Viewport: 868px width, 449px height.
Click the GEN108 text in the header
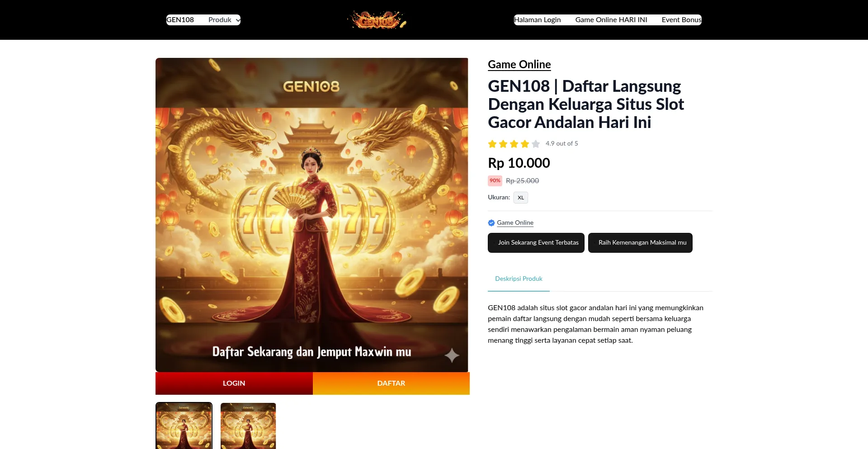coord(180,20)
